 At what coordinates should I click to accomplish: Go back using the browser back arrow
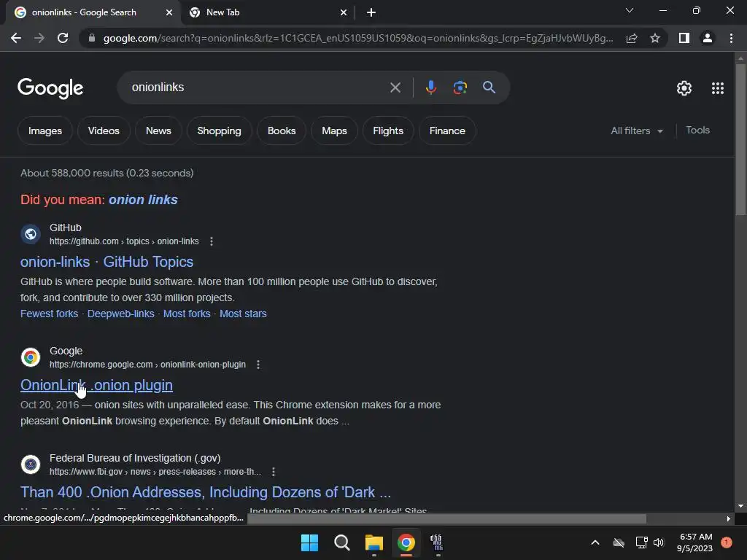[16, 38]
